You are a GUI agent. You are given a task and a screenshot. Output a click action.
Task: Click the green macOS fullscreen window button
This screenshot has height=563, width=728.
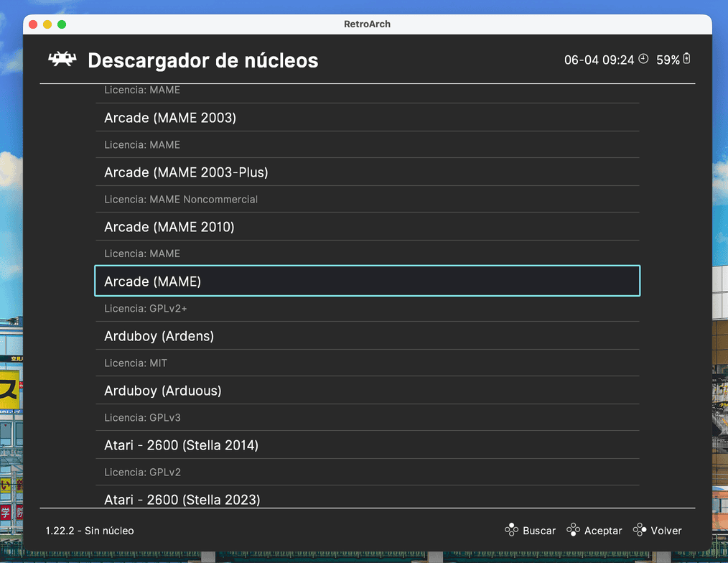(x=62, y=24)
